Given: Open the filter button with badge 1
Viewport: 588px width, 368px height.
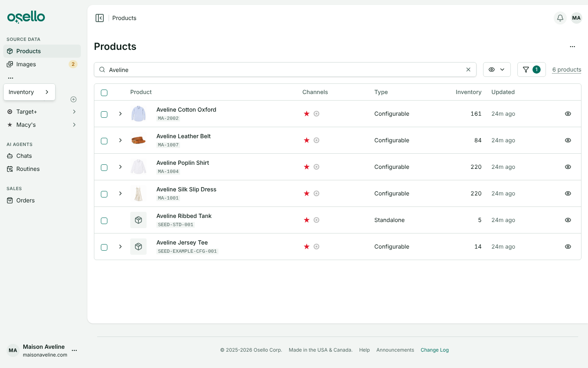Looking at the screenshot, I should (532, 70).
